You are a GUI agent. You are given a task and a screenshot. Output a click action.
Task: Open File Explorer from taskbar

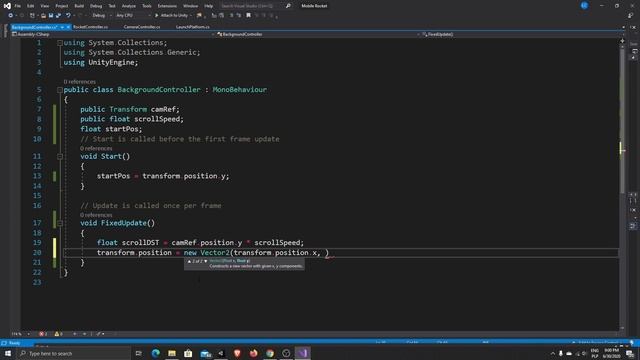click(x=172, y=353)
